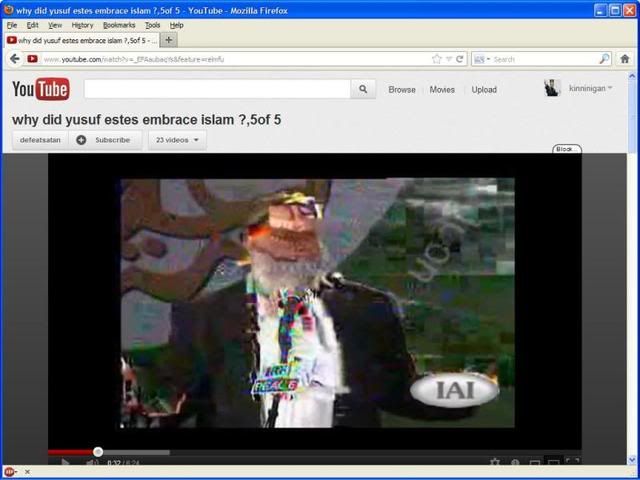Open the Tools menu
Viewport: 640px width, 480px height.
[x=153, y=25]
